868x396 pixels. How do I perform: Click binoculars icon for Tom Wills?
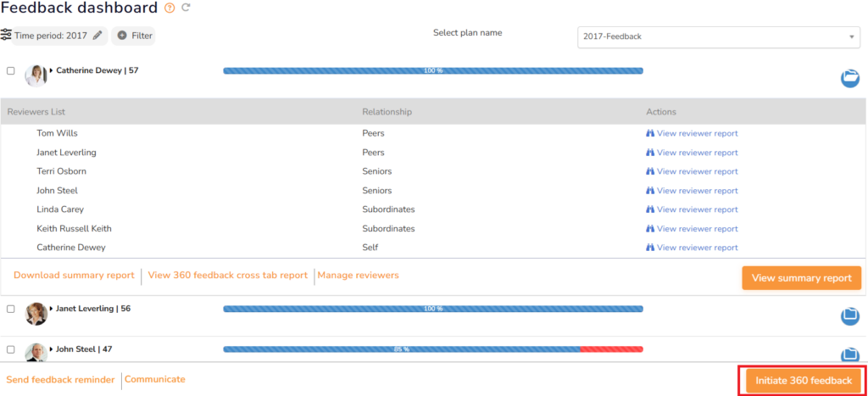(650, 133)
